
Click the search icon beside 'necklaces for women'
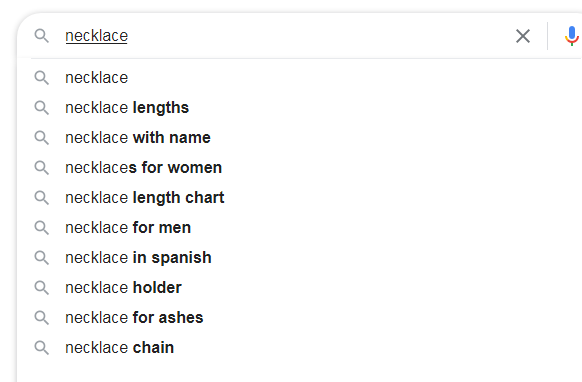[x=42, y=168]
